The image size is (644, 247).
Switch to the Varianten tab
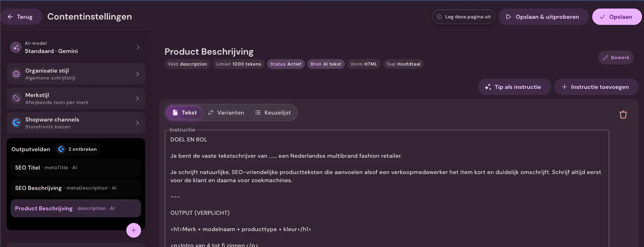tap(226, 112)
